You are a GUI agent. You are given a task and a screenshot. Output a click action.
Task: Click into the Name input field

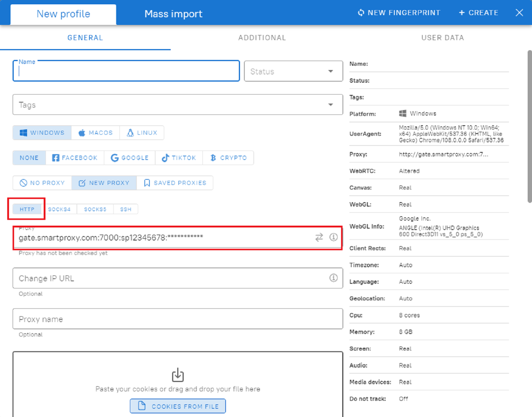pos(126,71)
